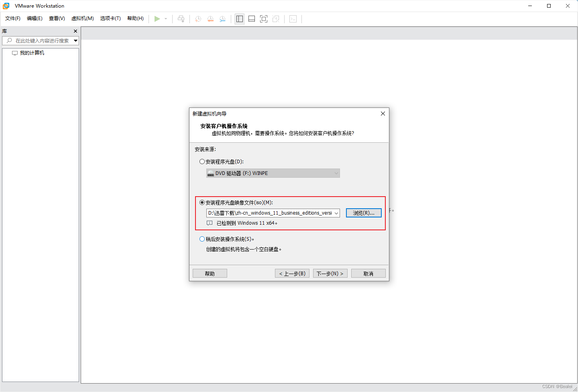The width and height of the screenshot is (578, 392).
Task: Click the revert to snapshot icon
Action: 210,19
